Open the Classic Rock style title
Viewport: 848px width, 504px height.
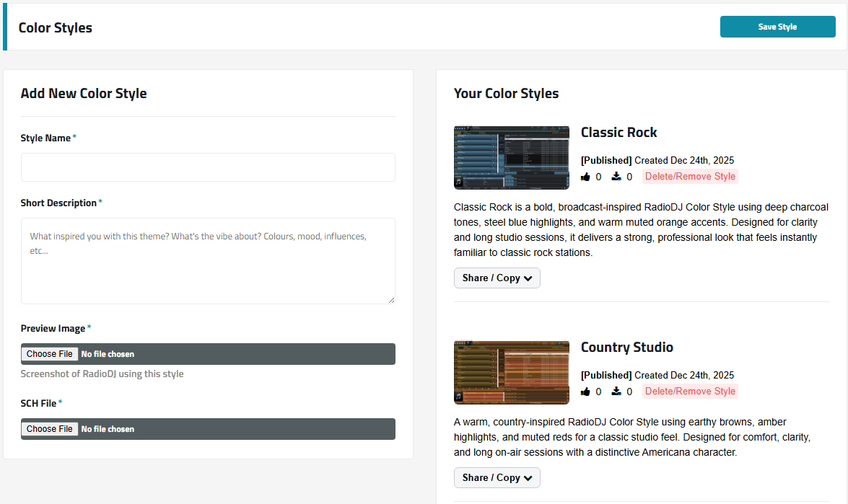618,133
